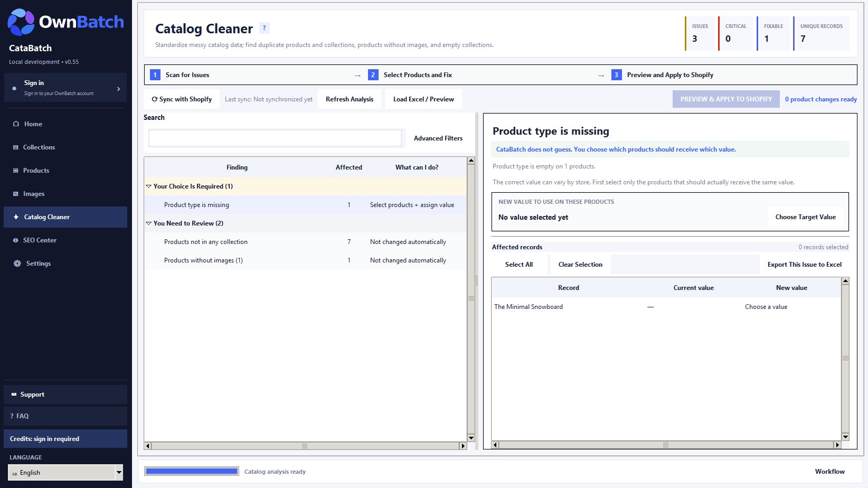Click the UNIQUE RECORDS 7 counter card
Viewport: 868px width, 488px height.
point(821,33)
